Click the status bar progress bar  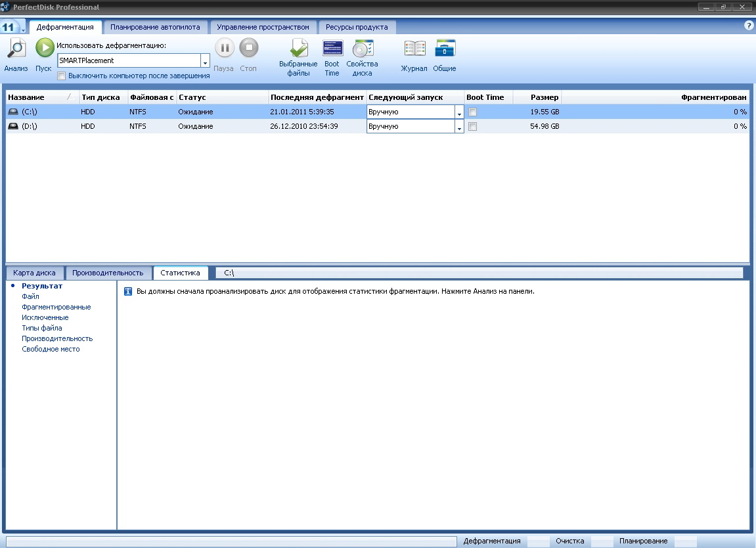point(231,541)
